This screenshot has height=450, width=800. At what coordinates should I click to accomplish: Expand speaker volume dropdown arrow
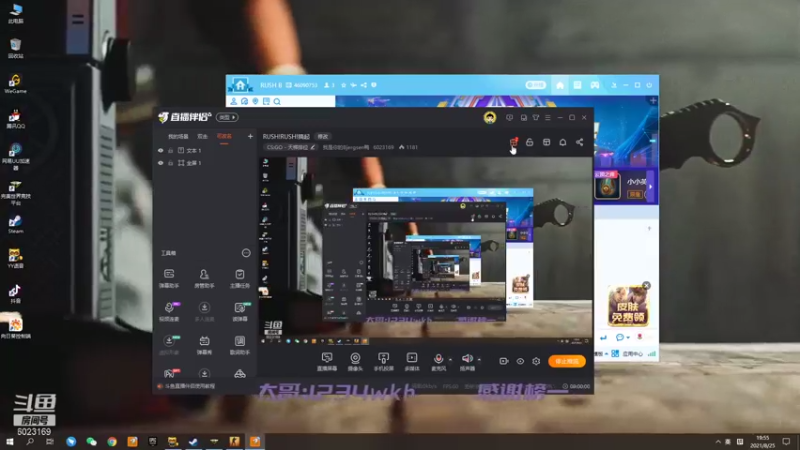(x=479, y=360)
